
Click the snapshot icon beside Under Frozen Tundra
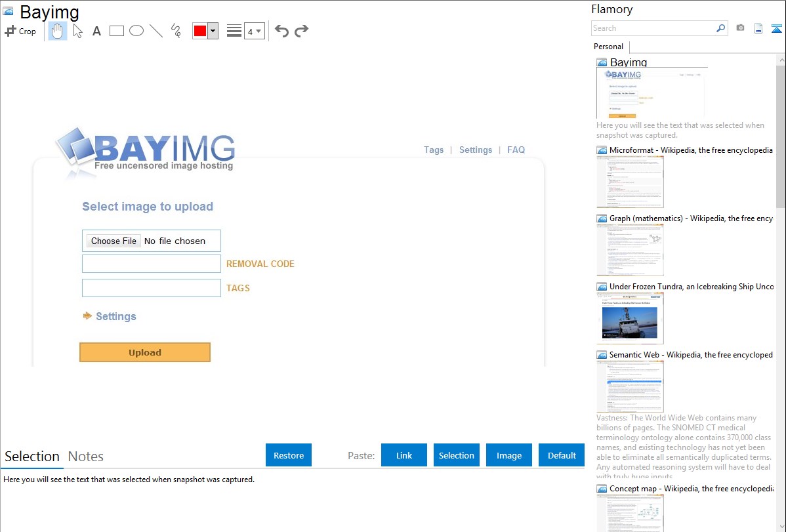[602, 286]
